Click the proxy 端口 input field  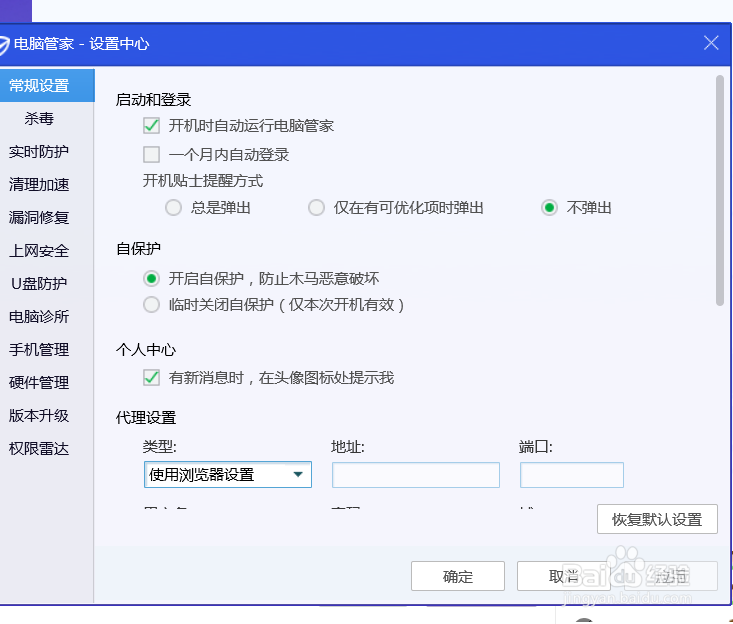(572, 475)
